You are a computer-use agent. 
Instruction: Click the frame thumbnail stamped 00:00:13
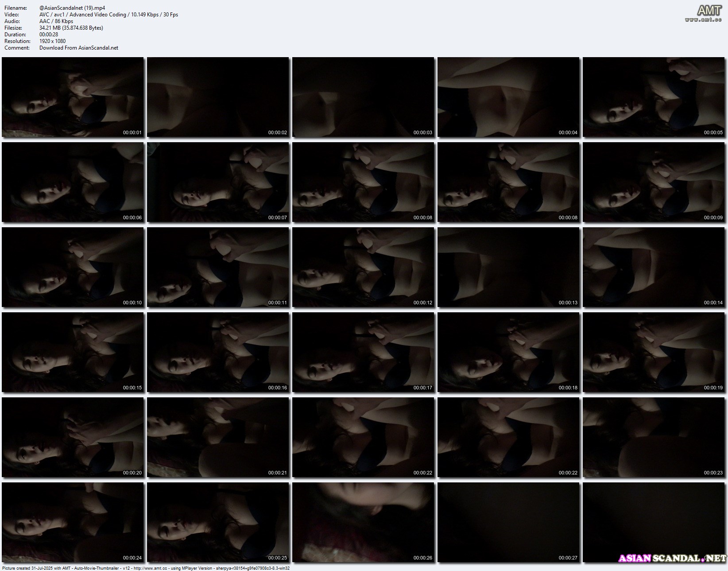508,267
